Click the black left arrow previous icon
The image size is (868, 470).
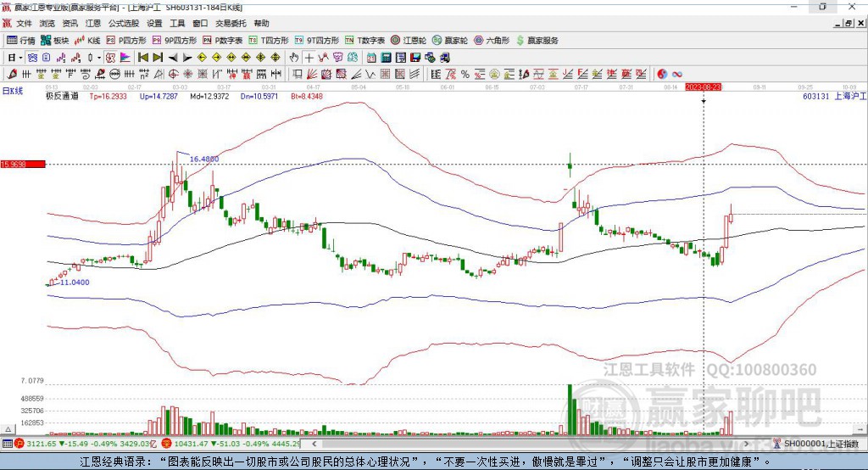173,58
